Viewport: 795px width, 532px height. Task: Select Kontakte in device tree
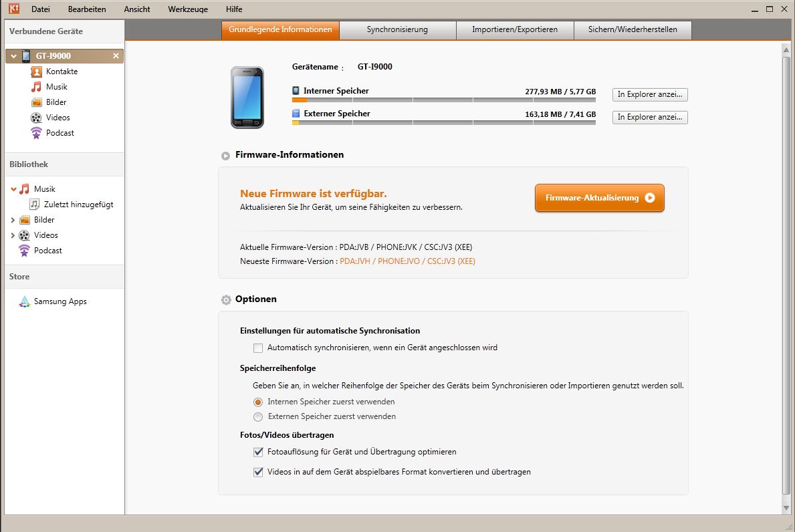62,72
